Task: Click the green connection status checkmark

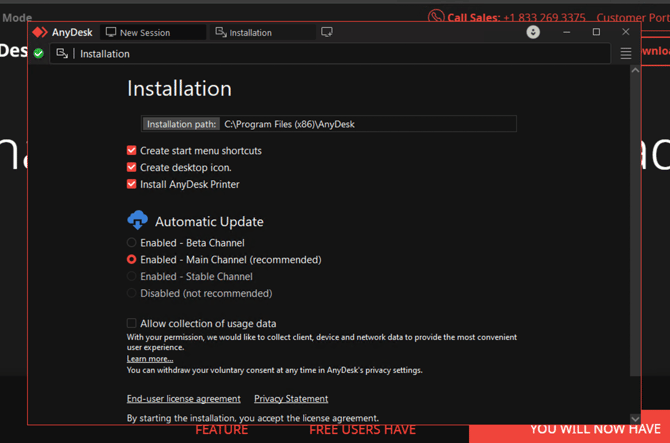Action: point(39,53)
